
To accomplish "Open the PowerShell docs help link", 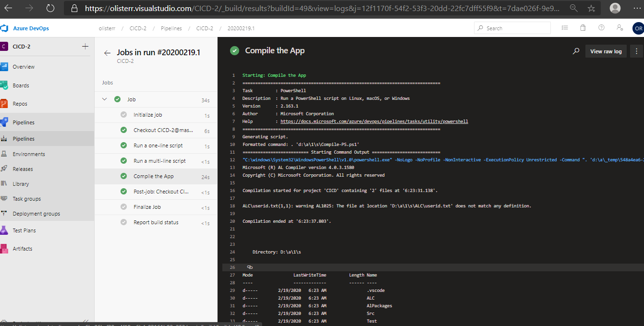I will [x=374, y=121].
